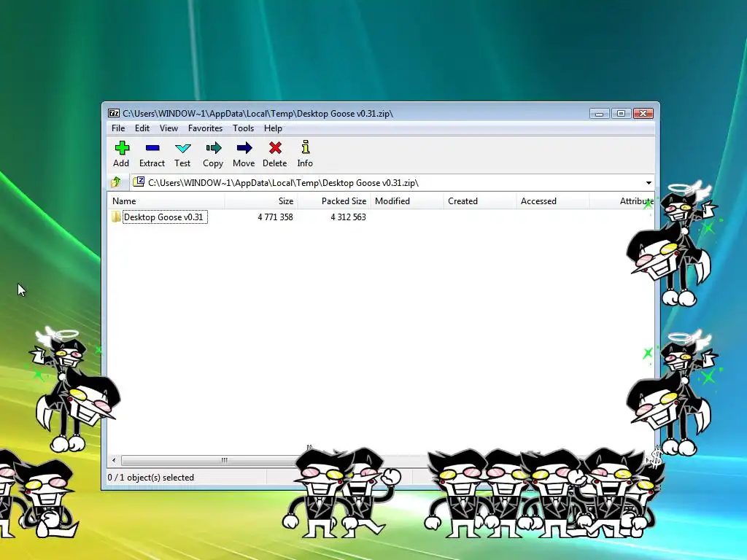Click the scrollbar left arrow
Screen dimensions: 747x560
pyautogui.click(x=113, y=460)
